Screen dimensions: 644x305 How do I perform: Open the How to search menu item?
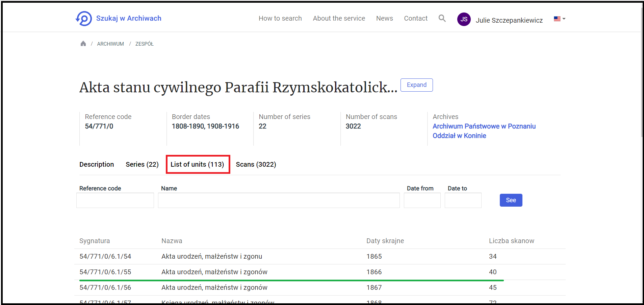click(280, 18)
